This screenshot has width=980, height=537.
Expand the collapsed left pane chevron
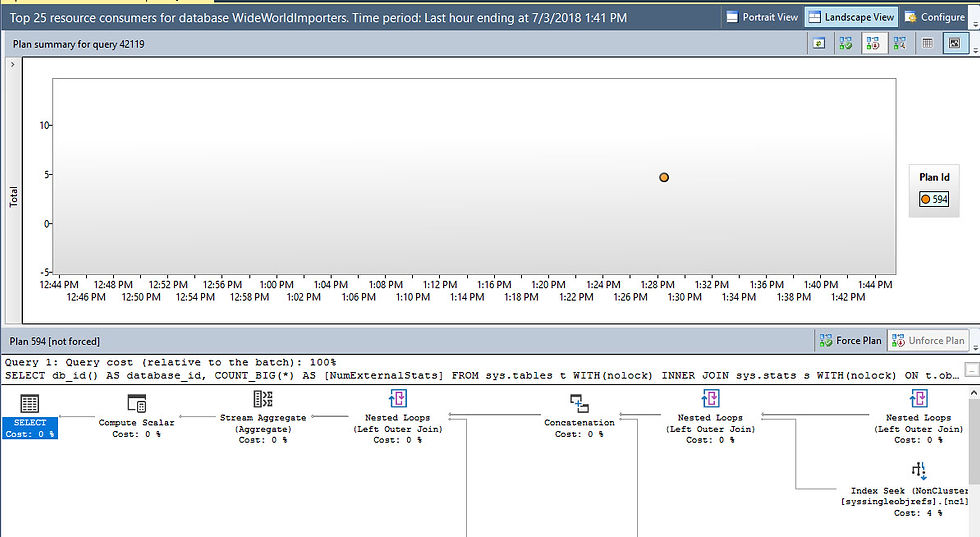pos(12,64)
